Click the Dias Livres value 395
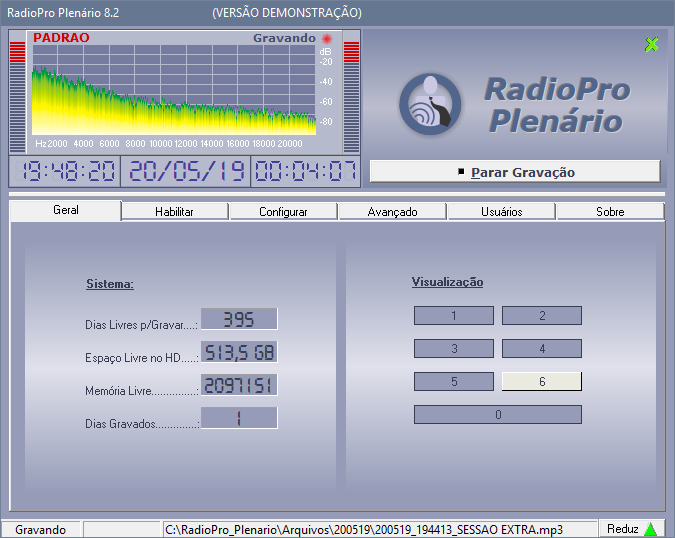This screenshot has width=675, height=538. (x=239, y=319)
